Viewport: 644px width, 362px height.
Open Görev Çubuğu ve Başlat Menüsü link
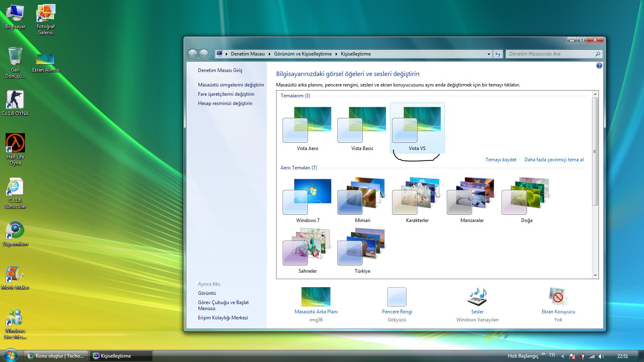pyautogui.click(x=223, y=305)
